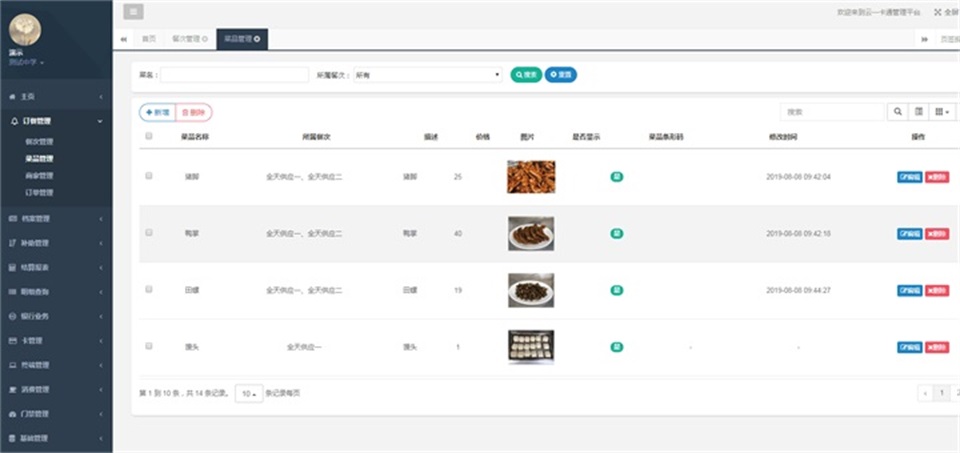Click the magnifier icon beside the table search box

point(898,112)
